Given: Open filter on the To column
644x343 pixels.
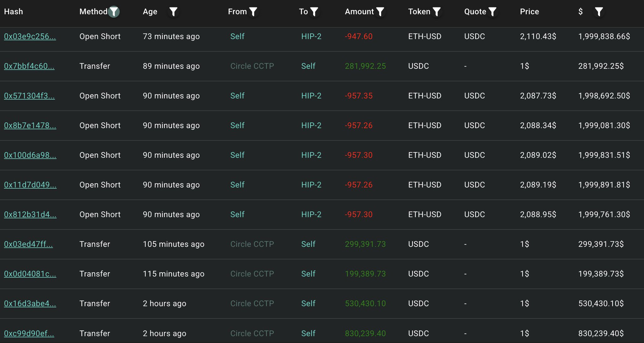Looking at the screenshot, I should 314,12.
